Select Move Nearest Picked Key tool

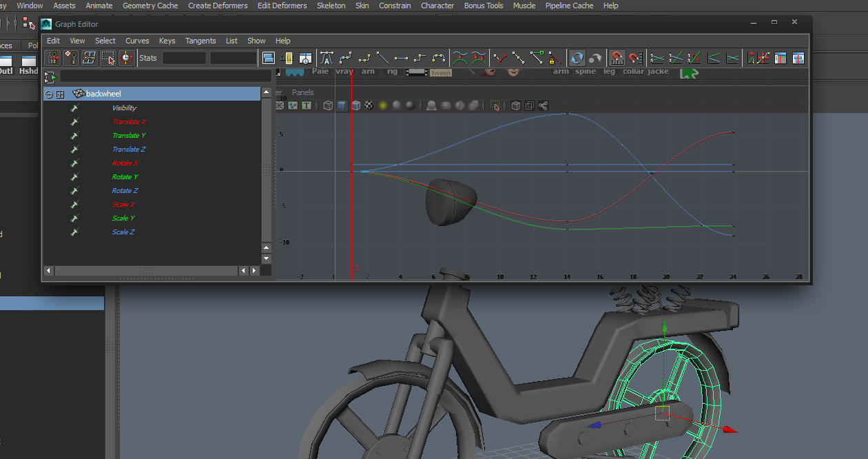[52, 58]
